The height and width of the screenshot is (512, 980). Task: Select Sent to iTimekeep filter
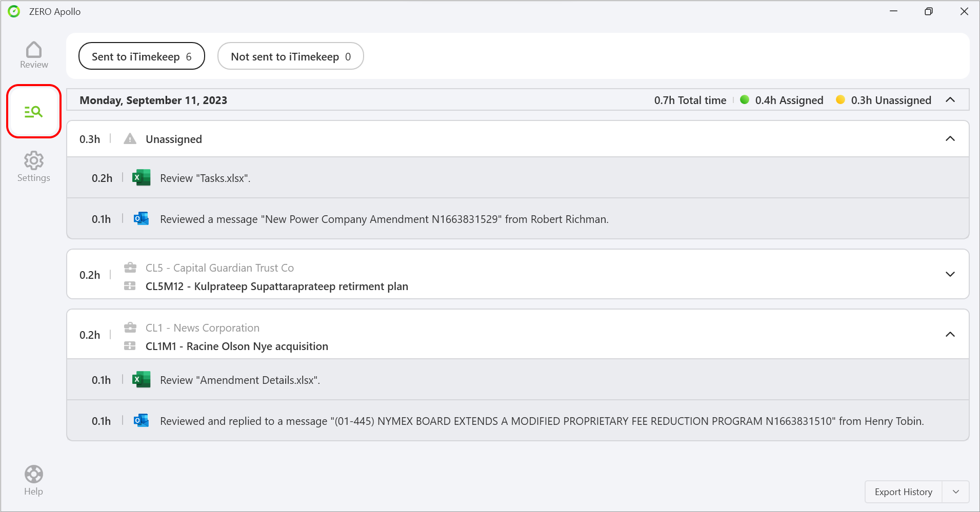click(x=142, y=56)
